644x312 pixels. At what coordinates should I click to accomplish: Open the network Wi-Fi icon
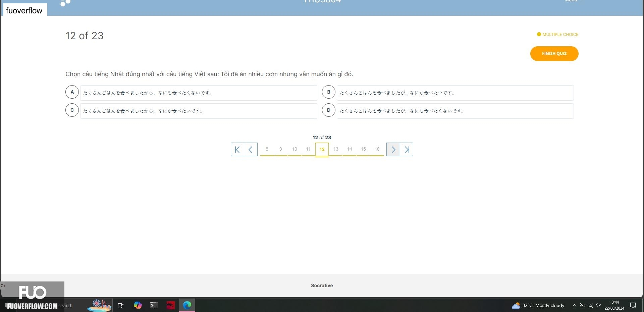point(591,305)
